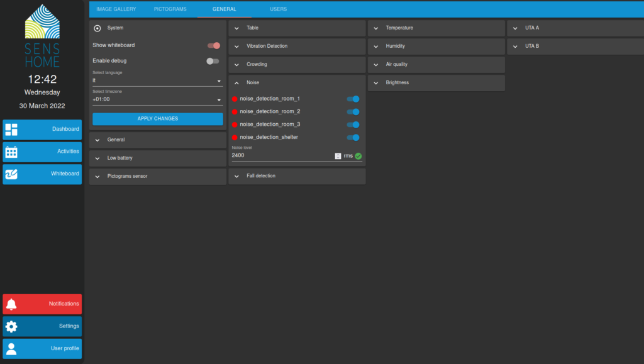Screen dimensions: 644x364
Task: Click the Activities calendar icon
Action: (x=11, y=152)
